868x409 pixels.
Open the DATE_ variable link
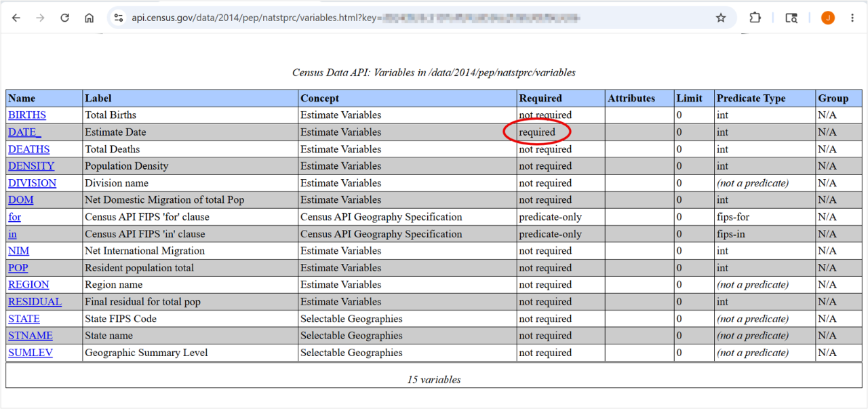[24, 132]
